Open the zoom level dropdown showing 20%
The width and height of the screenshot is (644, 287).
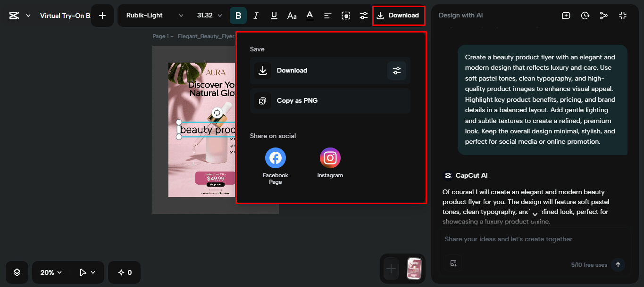tap(51, 272)
